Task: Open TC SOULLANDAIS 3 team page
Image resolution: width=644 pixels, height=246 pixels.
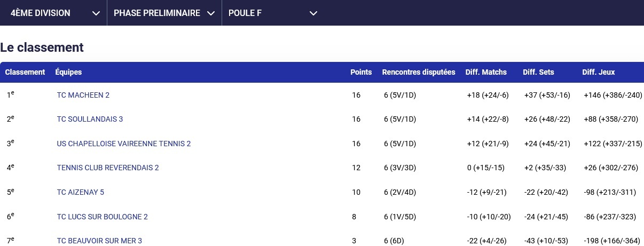Action: click(x=90, y=120)
